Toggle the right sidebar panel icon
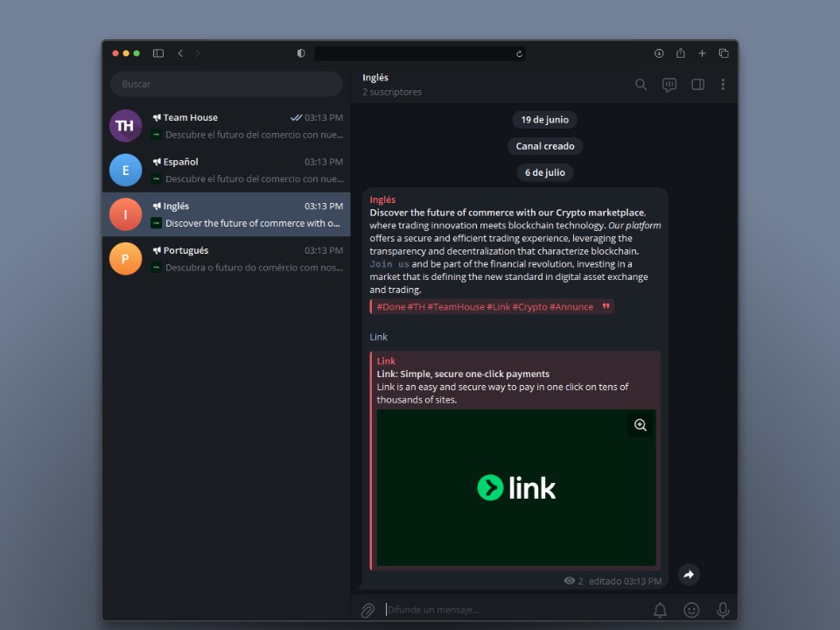 coord(697,85)
